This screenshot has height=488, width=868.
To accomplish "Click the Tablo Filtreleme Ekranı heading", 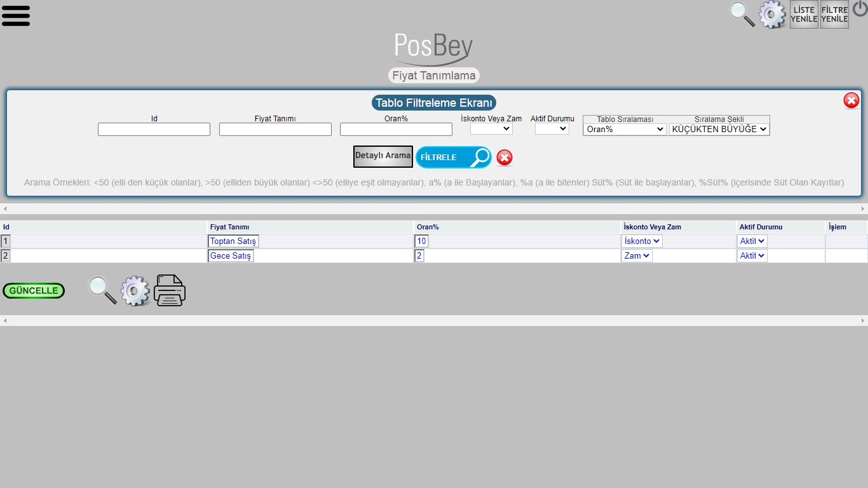I will tap(434, 103).
